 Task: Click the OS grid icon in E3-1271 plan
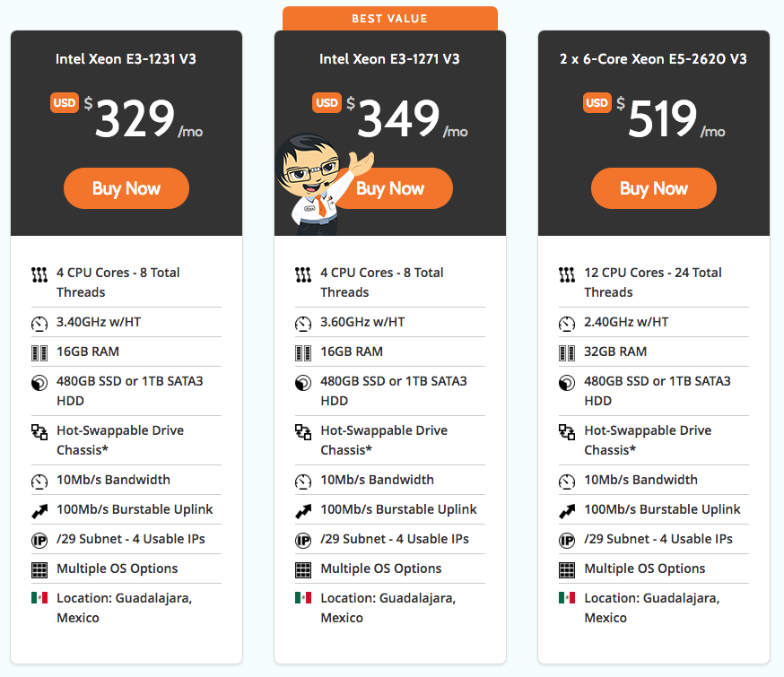pyautogui.click(x=303, y=569)
